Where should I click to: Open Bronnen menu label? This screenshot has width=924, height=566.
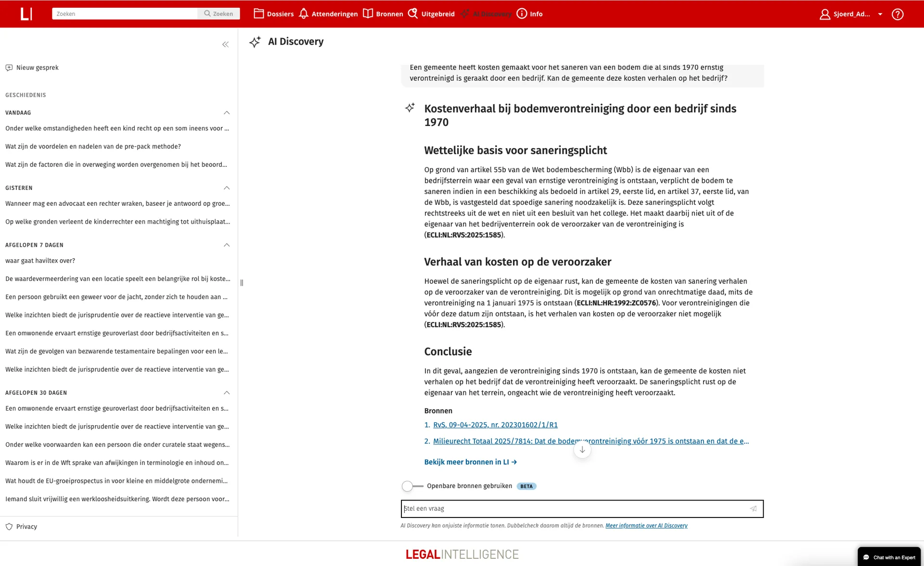389,14
